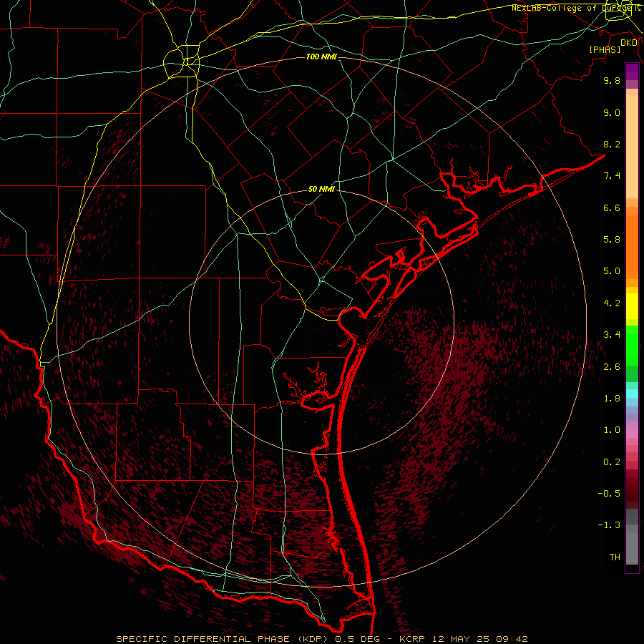
Task: Click the 12 MAY 25 date text
Action: pos(462,639)
